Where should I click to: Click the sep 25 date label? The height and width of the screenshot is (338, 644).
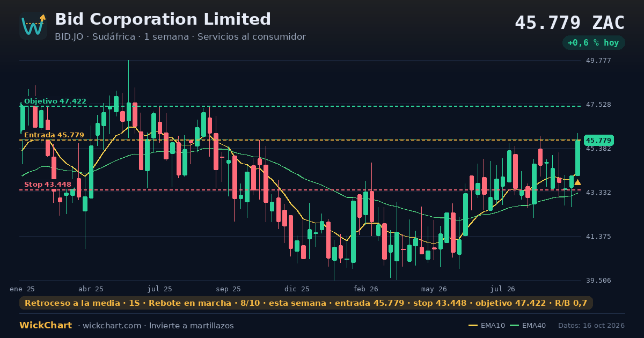pyautogui.click(x=228, y=289)
